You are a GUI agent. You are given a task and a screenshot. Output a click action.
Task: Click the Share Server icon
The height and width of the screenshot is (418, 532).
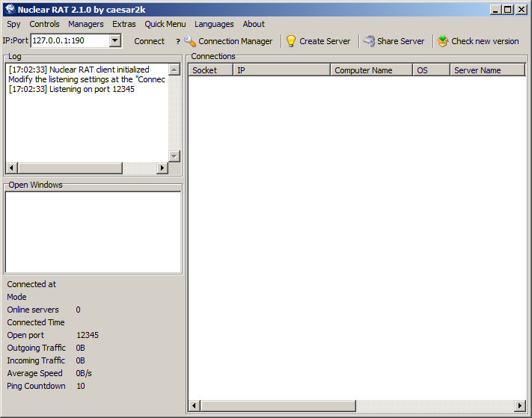(369, 41)
